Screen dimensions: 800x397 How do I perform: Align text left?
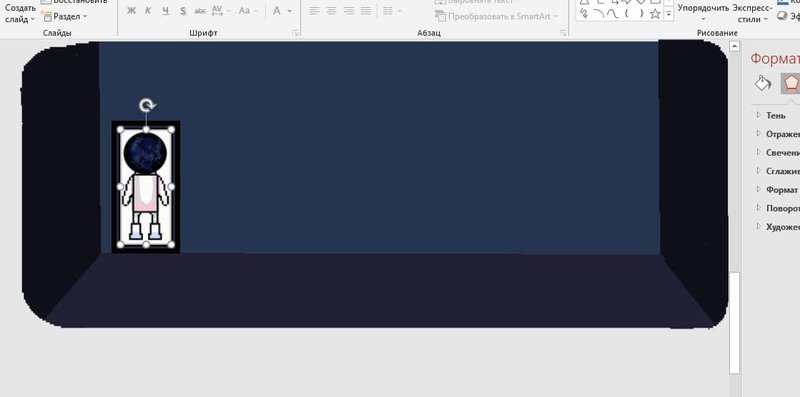[x=314, y=11]
